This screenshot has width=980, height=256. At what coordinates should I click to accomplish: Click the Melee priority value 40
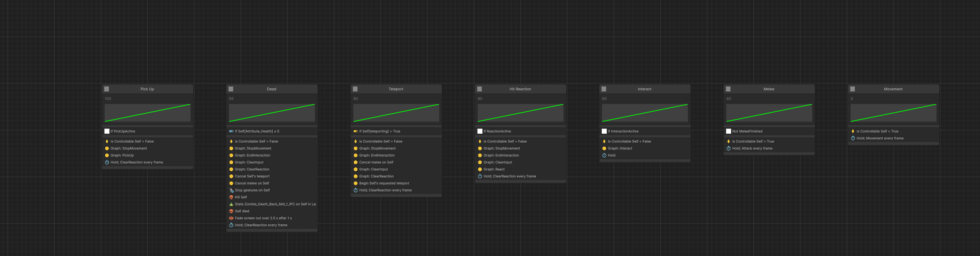coord(728,99)
